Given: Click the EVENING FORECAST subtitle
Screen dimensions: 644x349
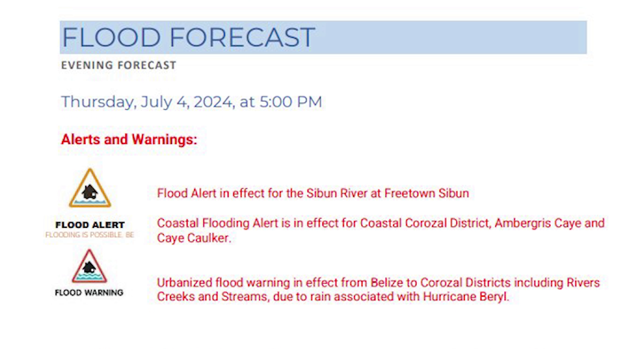Looking at the screenshot, I should tap(118, 65).
